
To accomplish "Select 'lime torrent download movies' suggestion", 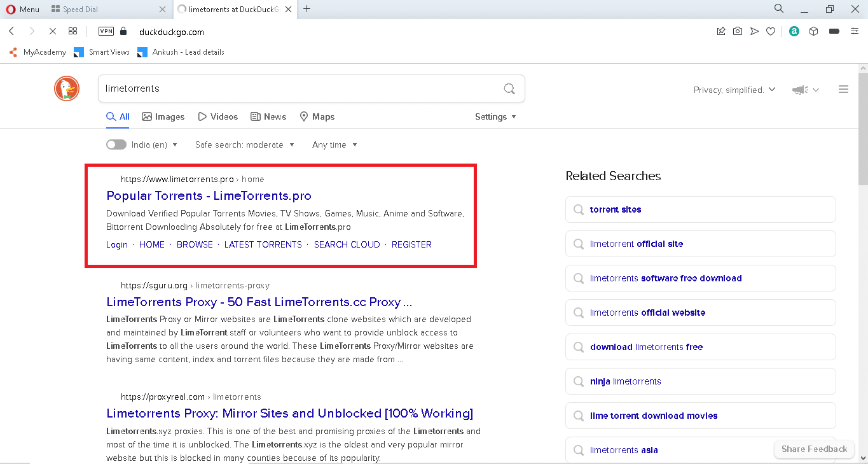I will (700, 416).
